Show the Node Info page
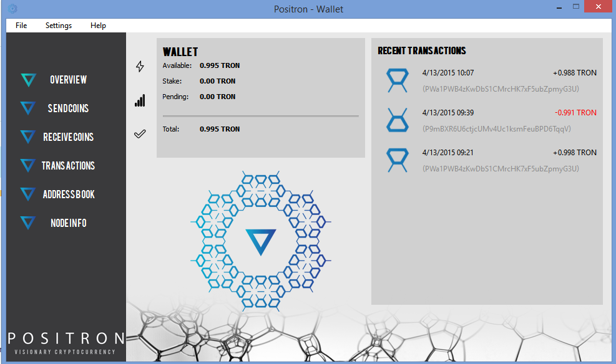Viewport: 616px width, 364px height. click(x=69, y=223)
